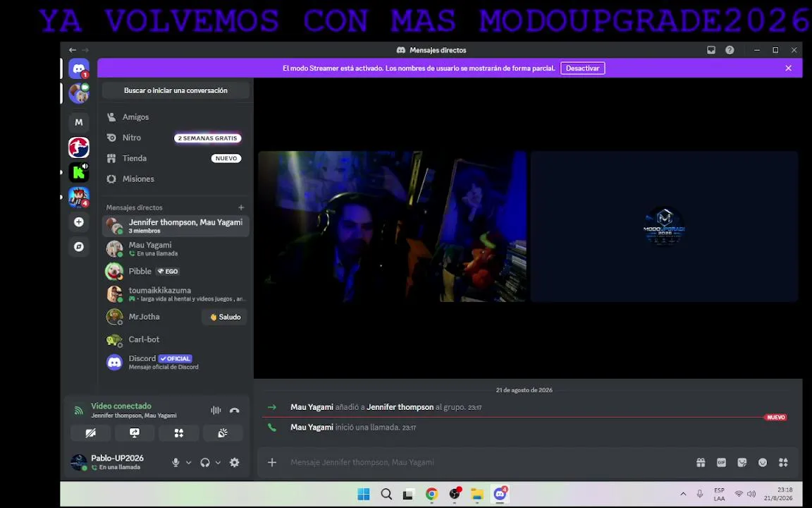Open the GIF picker
The height and width of the screenshot is (508, 812).
721,462
